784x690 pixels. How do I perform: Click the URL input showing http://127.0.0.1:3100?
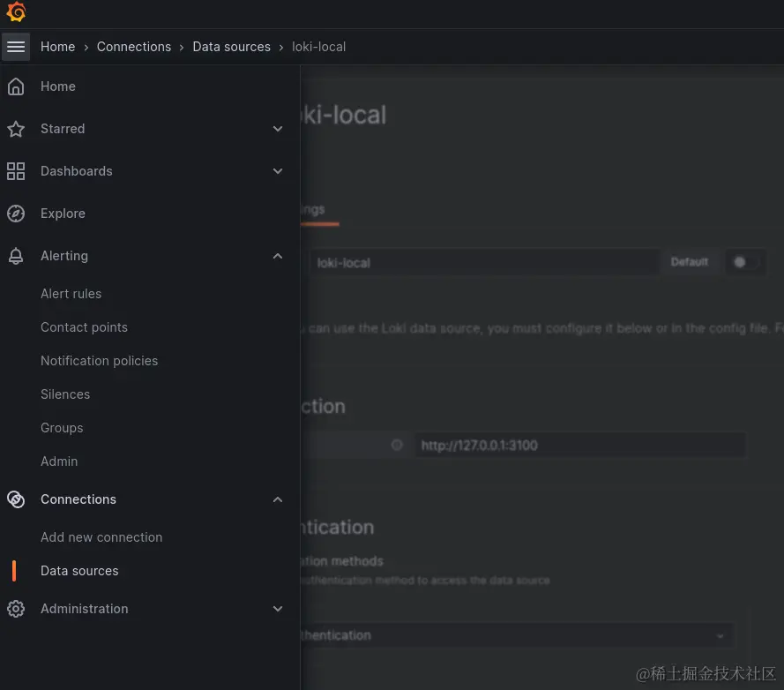[x=579, y=445]
